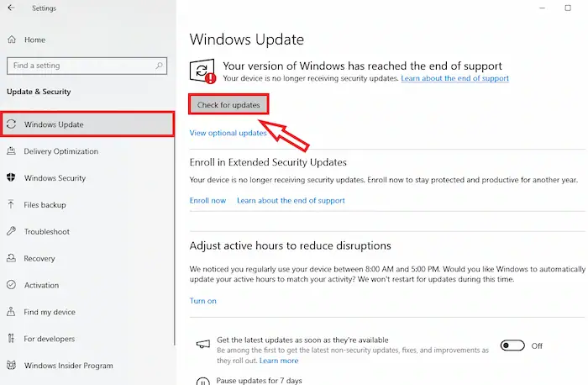The image size is (588, 385).
Task: Open Find my device settings
Action: click(50, 312)
